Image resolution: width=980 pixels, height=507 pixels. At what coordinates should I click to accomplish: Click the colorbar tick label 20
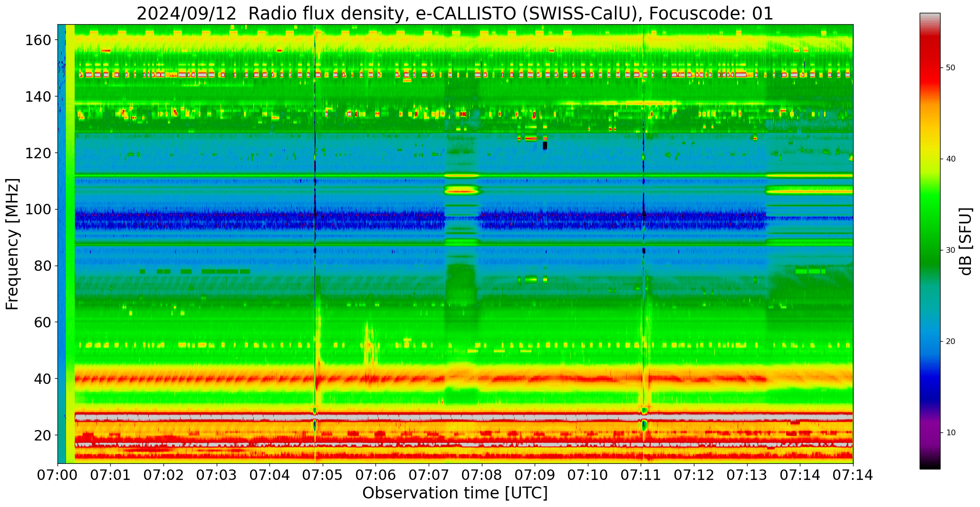point(951,342)
